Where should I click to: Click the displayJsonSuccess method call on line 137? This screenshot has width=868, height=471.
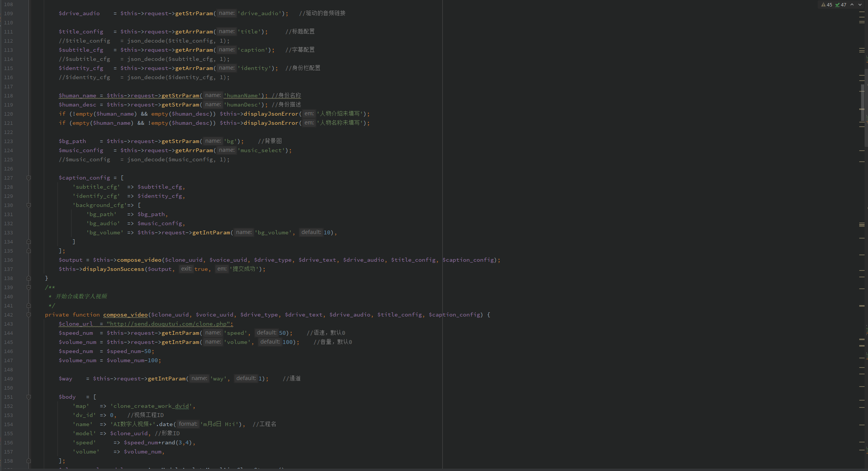(113, 269)
